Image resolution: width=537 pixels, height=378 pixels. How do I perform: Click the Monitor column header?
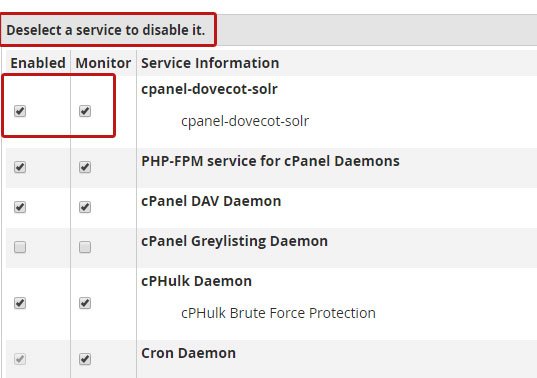coord(103,63)
